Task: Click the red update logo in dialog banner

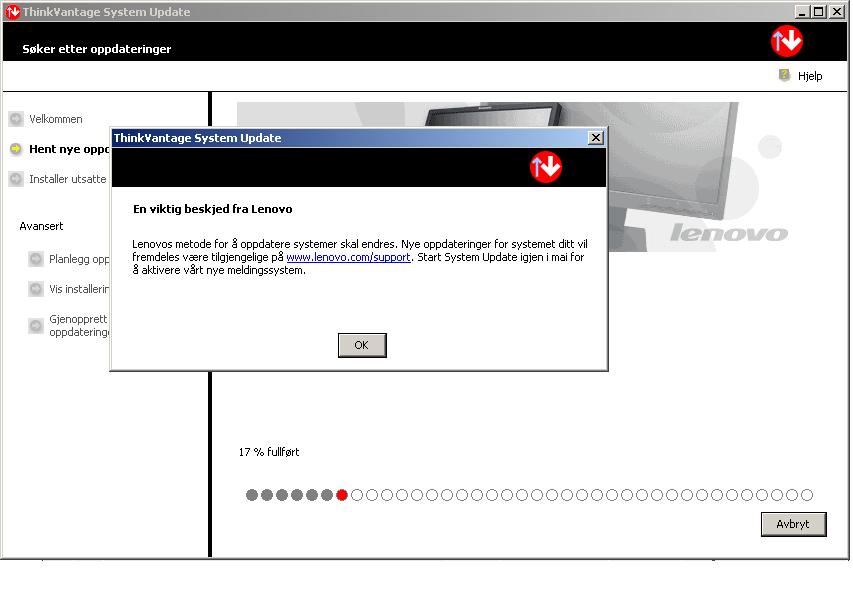Action: [x=546, y=167]
